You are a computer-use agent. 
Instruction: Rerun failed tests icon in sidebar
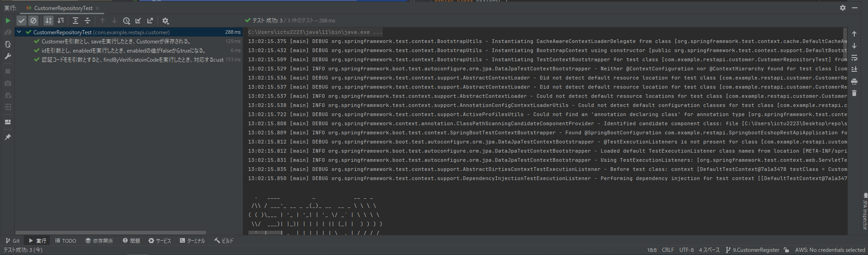pos(8,32)
